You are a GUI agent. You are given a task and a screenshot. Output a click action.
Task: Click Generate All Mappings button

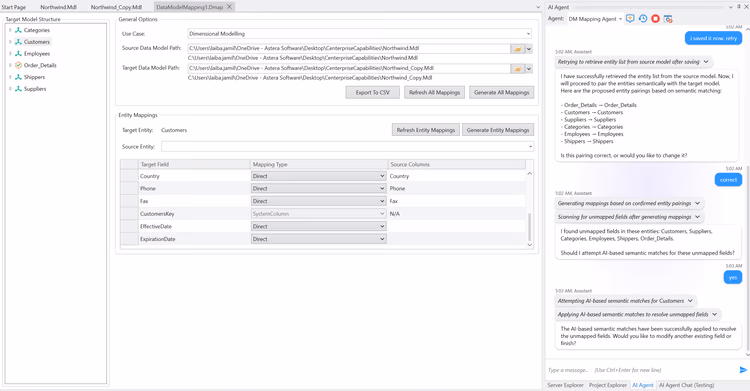[x=502, y=92]
